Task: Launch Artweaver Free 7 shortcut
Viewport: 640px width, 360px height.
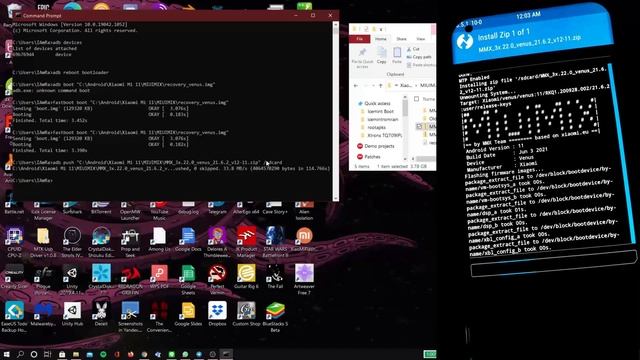Action: (x=304, y=280)
